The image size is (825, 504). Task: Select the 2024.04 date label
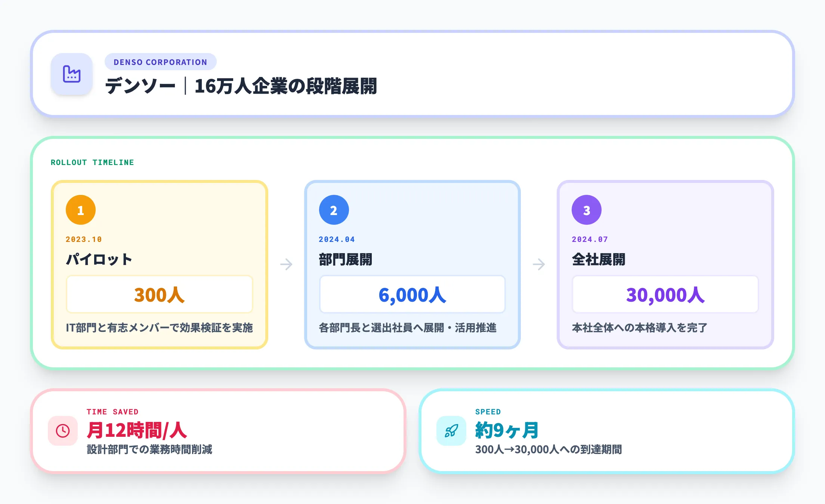(x=337, y=239)
